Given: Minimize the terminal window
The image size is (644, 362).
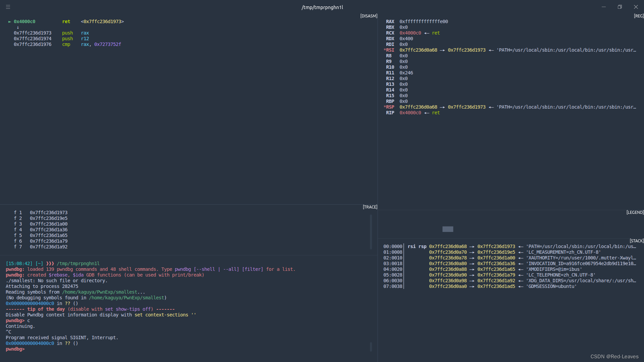Looking at the screenshot, I should point(604,7).
